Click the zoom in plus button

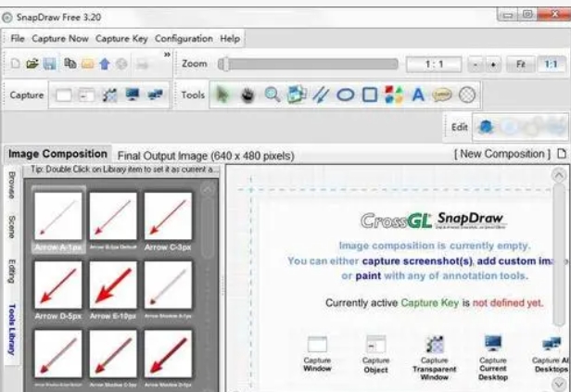(x=493, y=65)
